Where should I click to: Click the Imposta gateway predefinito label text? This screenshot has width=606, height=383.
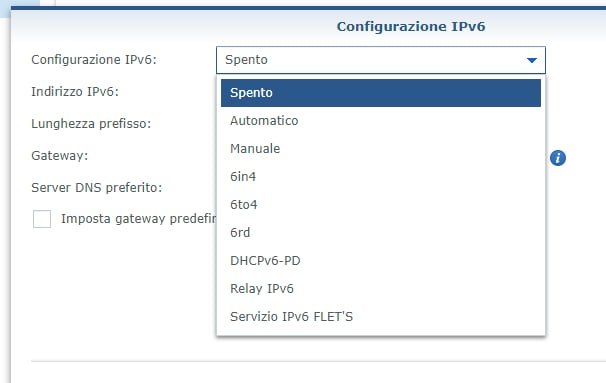[138, 219]
